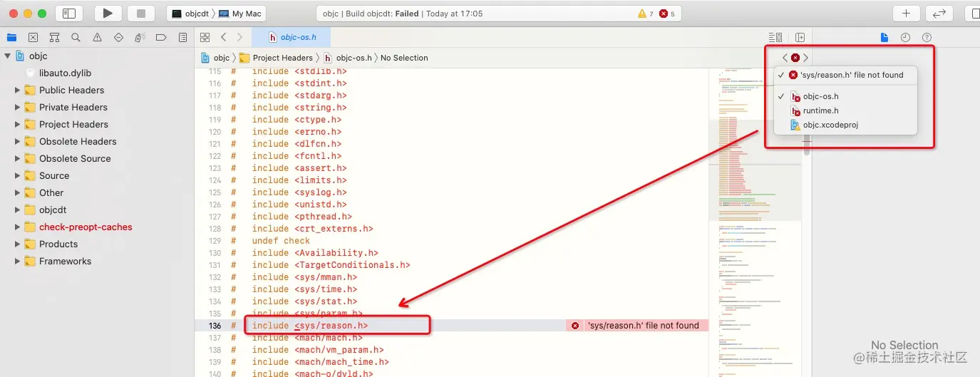The height and width of the screenshot is (377, 980).
Task: Open the Project navigator folder icon
Action: [x=11, y=37]
